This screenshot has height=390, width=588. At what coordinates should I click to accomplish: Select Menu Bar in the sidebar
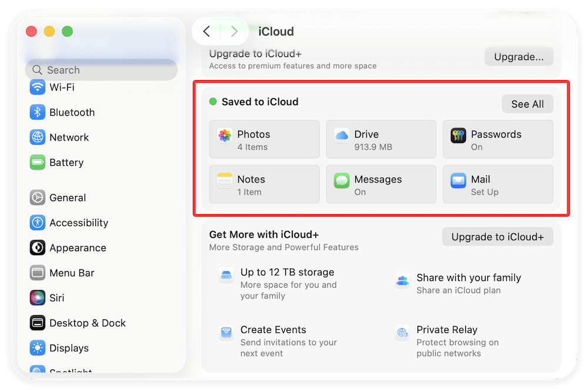tap(37, 273)
